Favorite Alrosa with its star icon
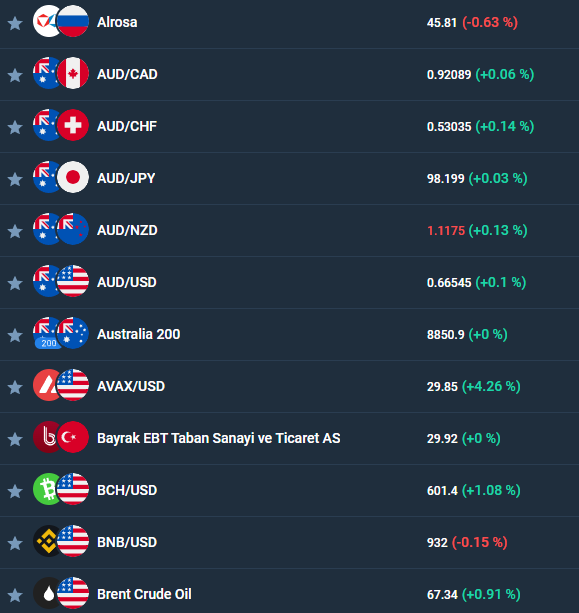Image resolution: width=579 pixels, height=613 pixels. 15,23
